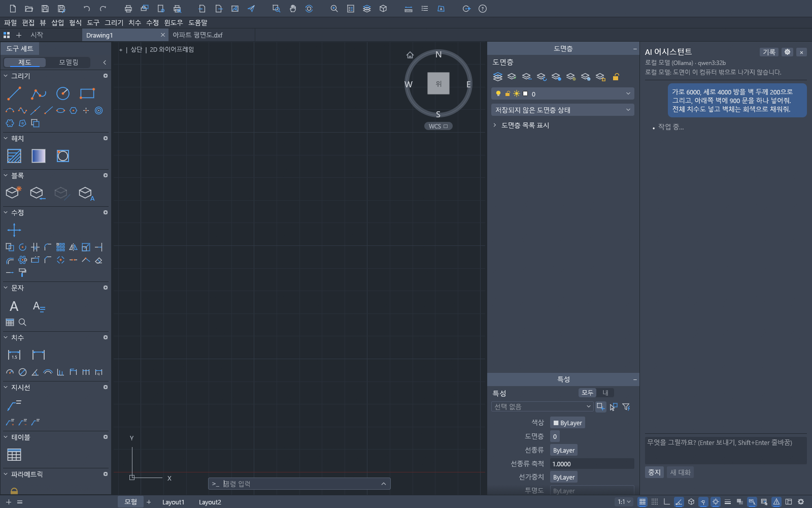Collapse the 해치 section
812x508 pixels.
(x=6, y=138)
